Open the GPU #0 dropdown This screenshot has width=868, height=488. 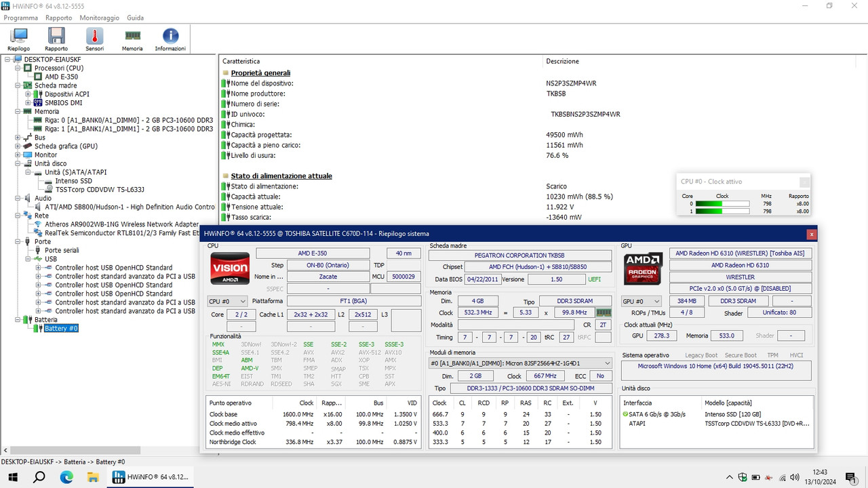642,301
